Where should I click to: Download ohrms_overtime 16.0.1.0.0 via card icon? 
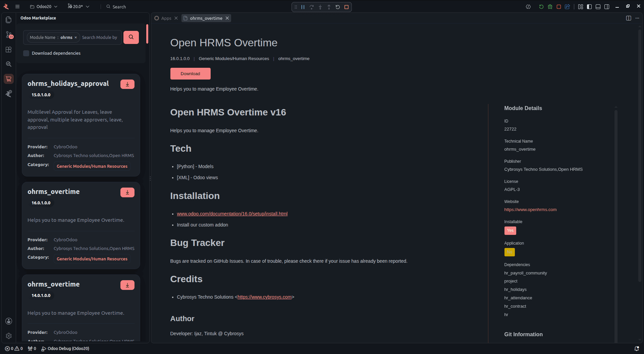pos(127,192)
